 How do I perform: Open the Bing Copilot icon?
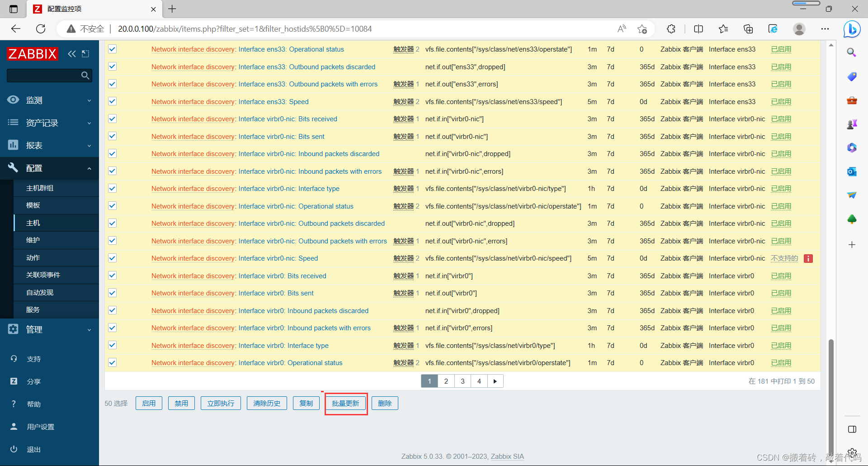click(x=852, y=29)
